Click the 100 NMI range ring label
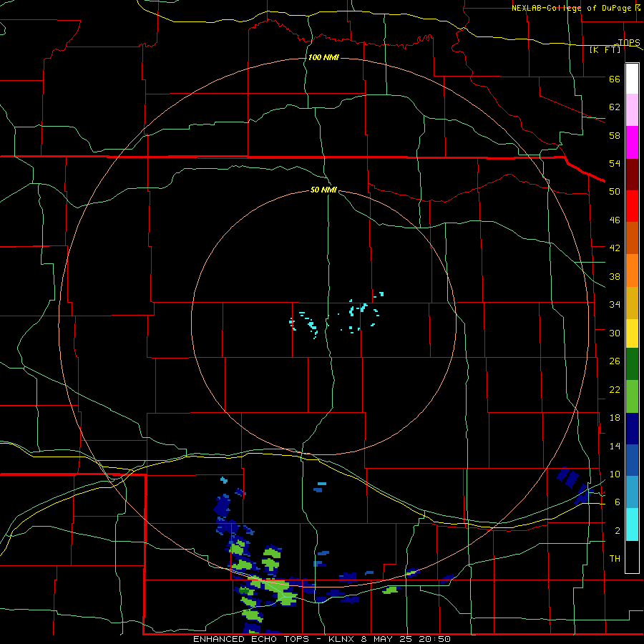Viewport: 644px width, 644px height. (323, 57)
